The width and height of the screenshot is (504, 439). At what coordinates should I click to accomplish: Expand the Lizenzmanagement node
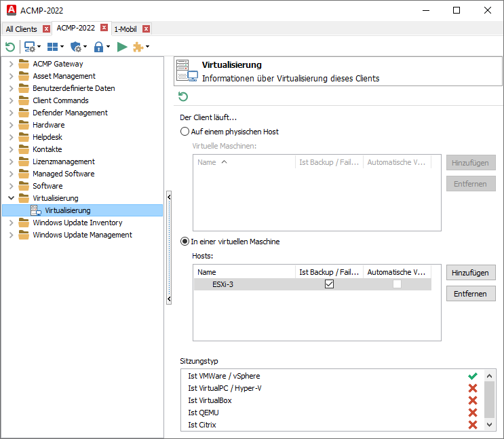12,161
